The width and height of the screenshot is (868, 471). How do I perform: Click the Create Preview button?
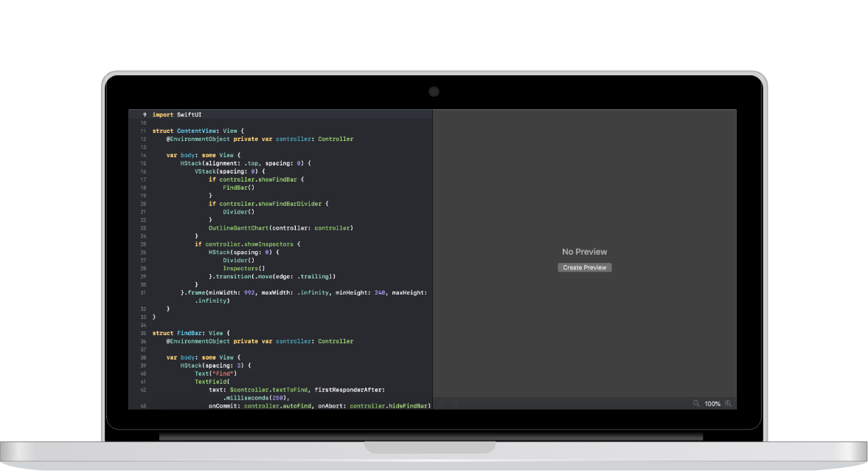tap(584, 267)
